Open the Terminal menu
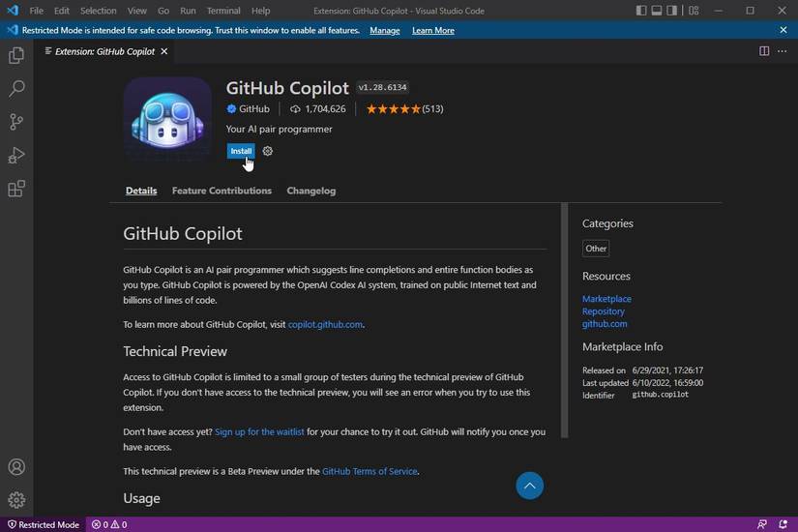The height and width of the screenshot is (532, 798). (x=223, y=11)
